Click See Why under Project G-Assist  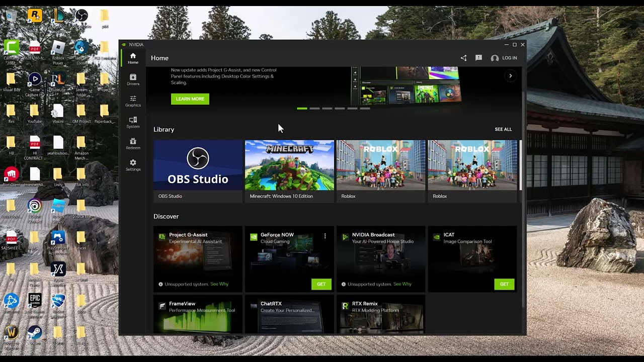(219, 284)
